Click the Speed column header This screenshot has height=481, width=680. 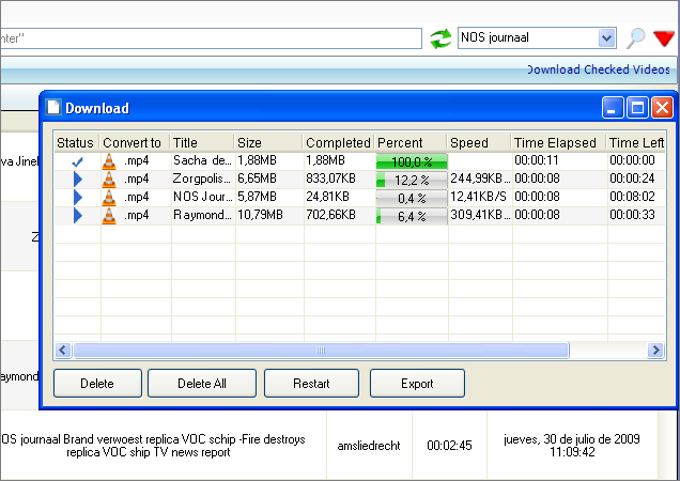[479, 143]
